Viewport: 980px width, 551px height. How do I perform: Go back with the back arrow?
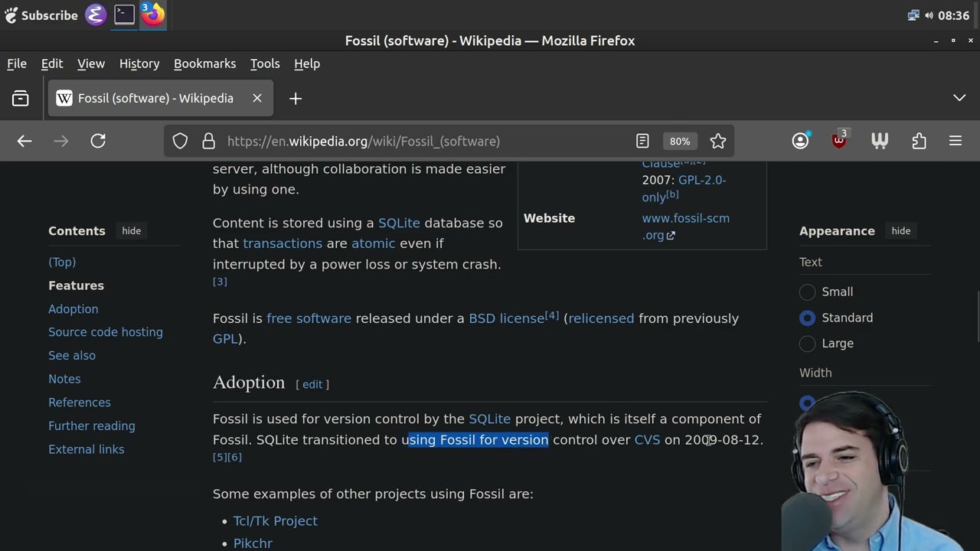tap(24, 141)
